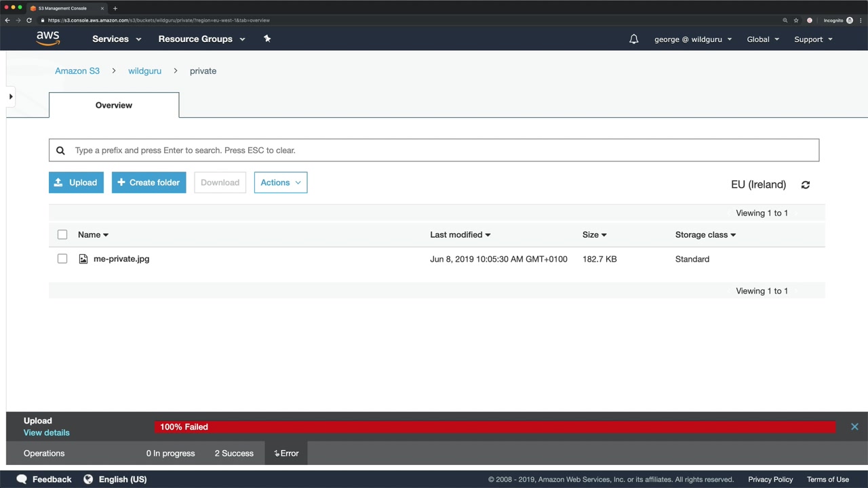Viewport: 868px width, 488px height.
Task: Click the Create folder button
Action: (149, 182)
